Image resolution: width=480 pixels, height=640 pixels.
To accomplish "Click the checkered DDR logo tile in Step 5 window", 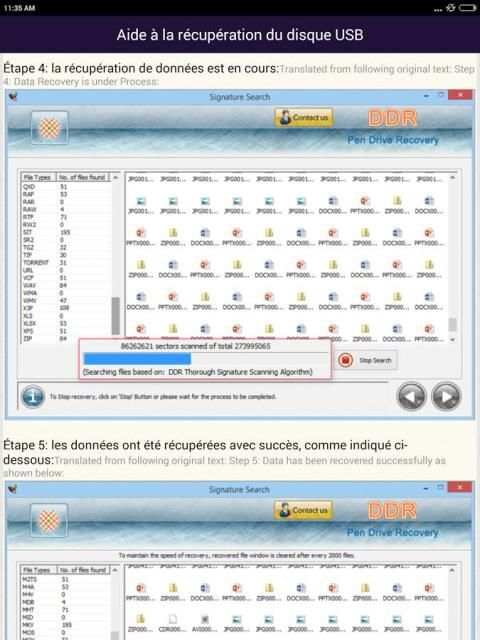I will pyautogui.click(x=49, y=521).
